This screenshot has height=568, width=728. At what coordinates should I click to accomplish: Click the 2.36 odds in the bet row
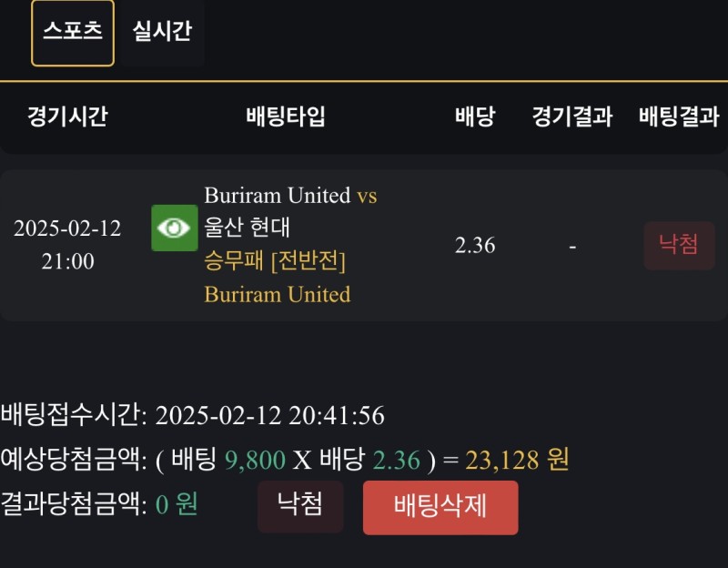pyautogui.click(x=475, y=246)
